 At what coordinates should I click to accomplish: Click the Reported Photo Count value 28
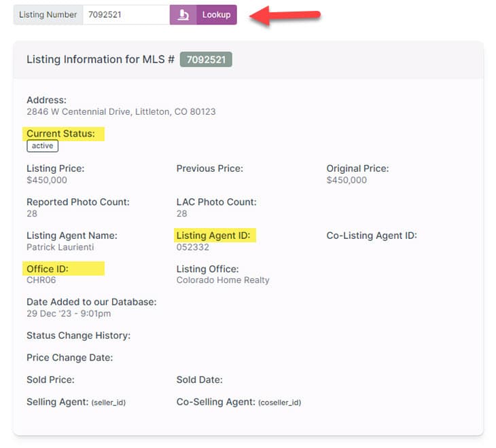pyautogui.click(x=32, y=214)
